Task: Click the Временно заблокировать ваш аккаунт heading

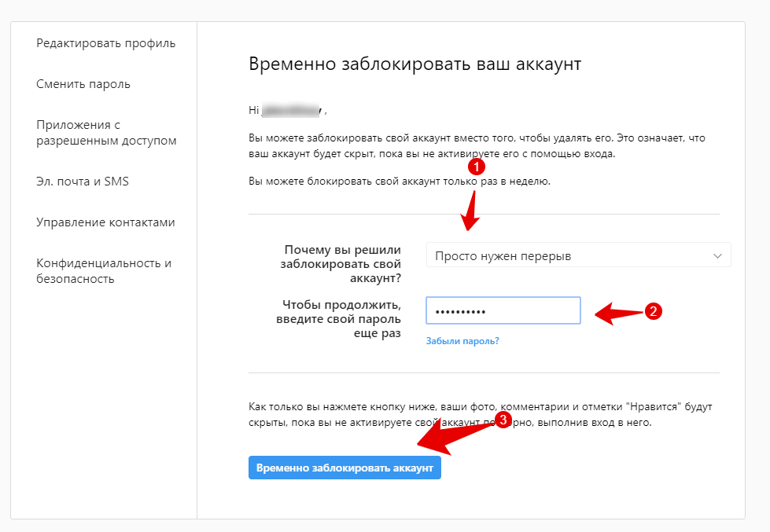Action: 415,64
